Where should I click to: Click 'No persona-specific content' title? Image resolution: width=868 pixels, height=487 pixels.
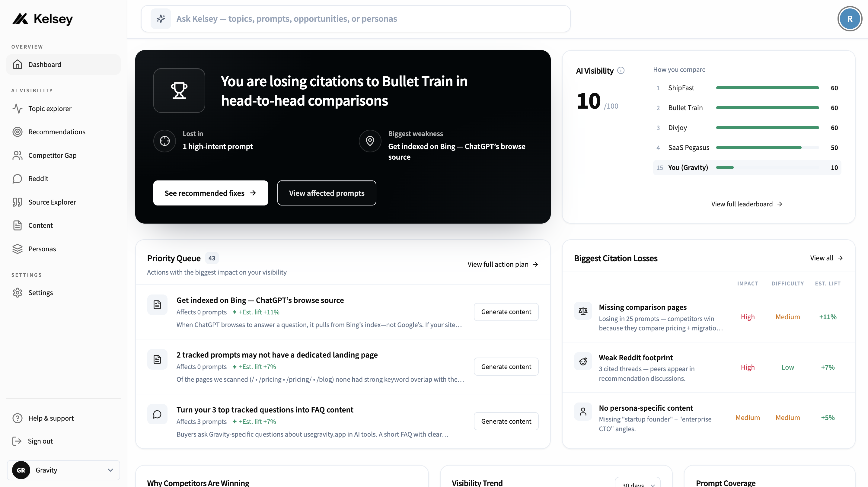pos(646,408)
